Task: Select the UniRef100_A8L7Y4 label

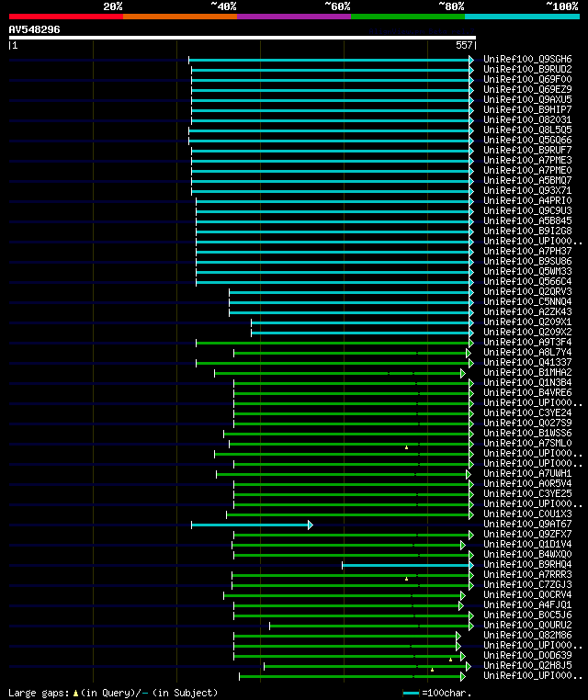Action: 527,352
